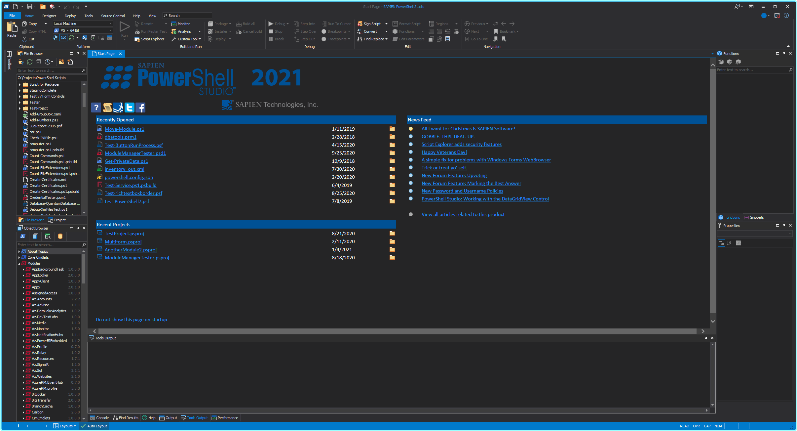Screen dimensions: 797x431
Task: Click the Open folder icon in the title bar
Action: 43,7
